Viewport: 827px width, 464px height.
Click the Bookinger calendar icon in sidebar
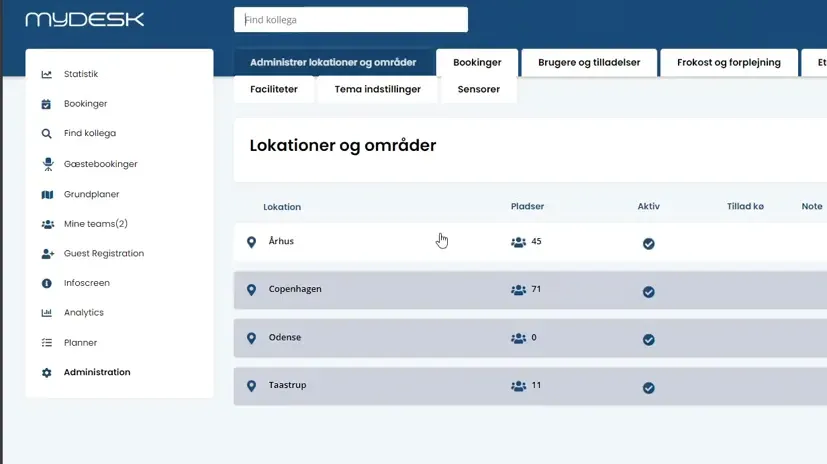tap(46, 104)
